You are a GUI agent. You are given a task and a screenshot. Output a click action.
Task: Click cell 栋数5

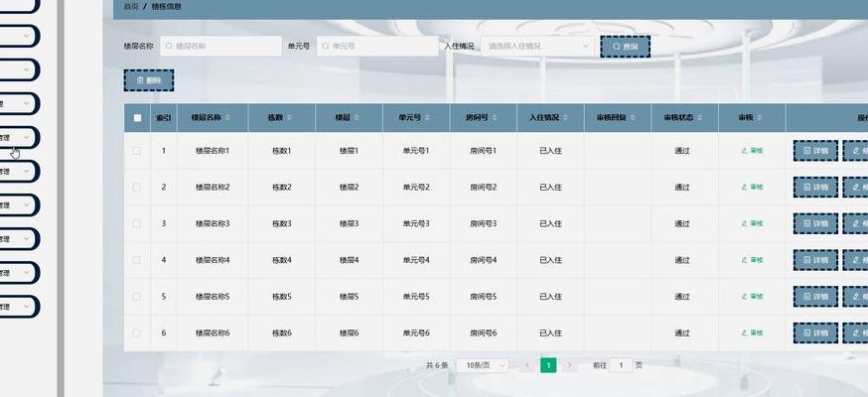point(282,297)
